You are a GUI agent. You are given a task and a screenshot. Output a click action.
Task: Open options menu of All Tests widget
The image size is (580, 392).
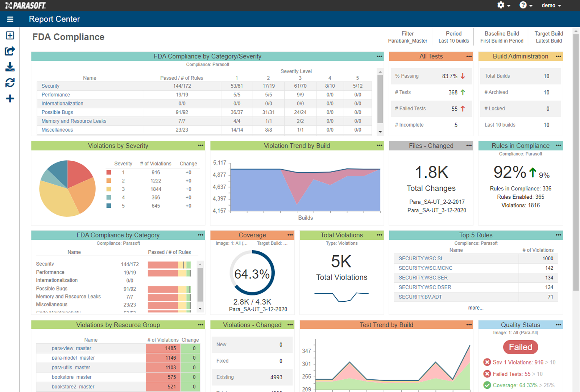click(469, 56)
